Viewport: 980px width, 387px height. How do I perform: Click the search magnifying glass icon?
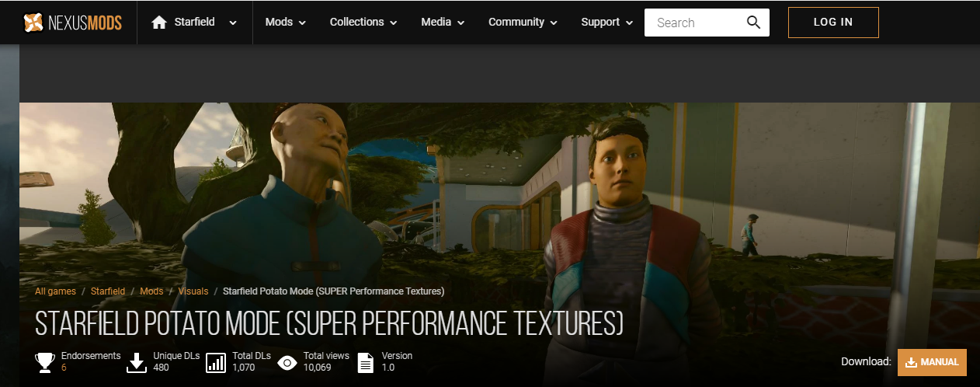point(753,23)
